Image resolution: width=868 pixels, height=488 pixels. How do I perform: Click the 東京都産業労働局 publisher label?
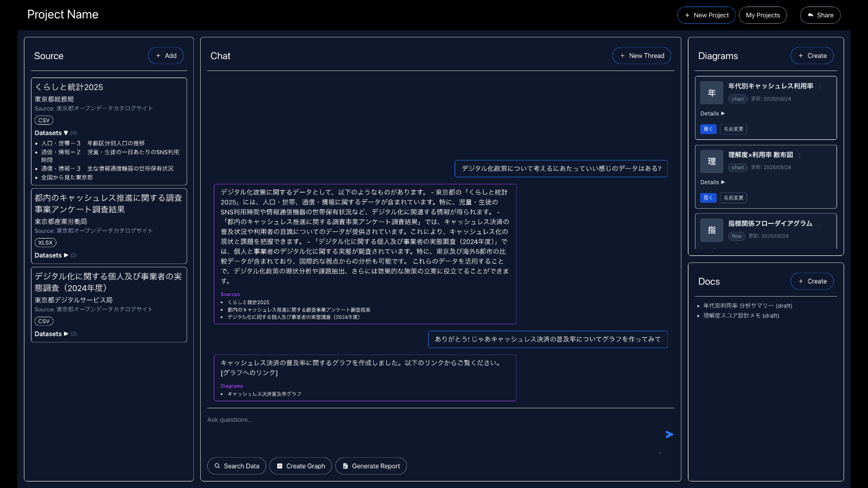point(61,222)
